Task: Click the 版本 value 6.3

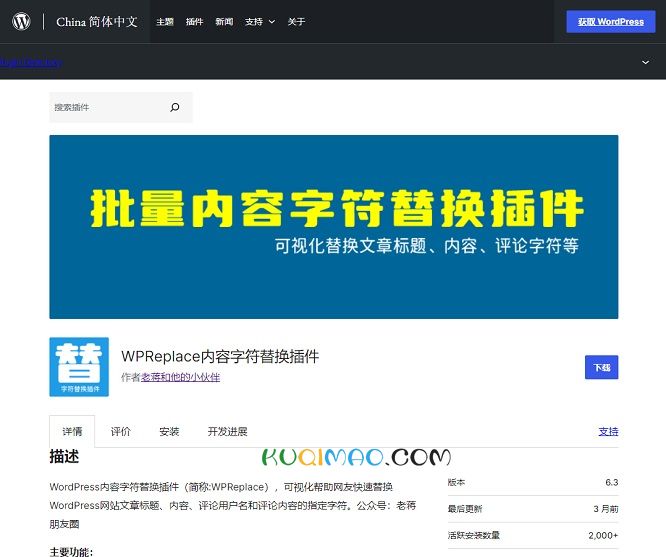Action: tap(612, 482)
